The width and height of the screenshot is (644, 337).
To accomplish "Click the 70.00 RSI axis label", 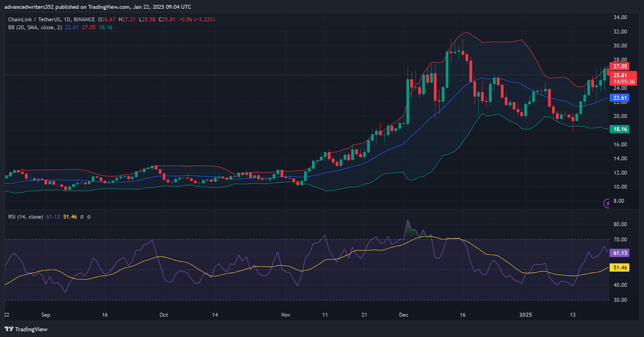I will (620, 240).
